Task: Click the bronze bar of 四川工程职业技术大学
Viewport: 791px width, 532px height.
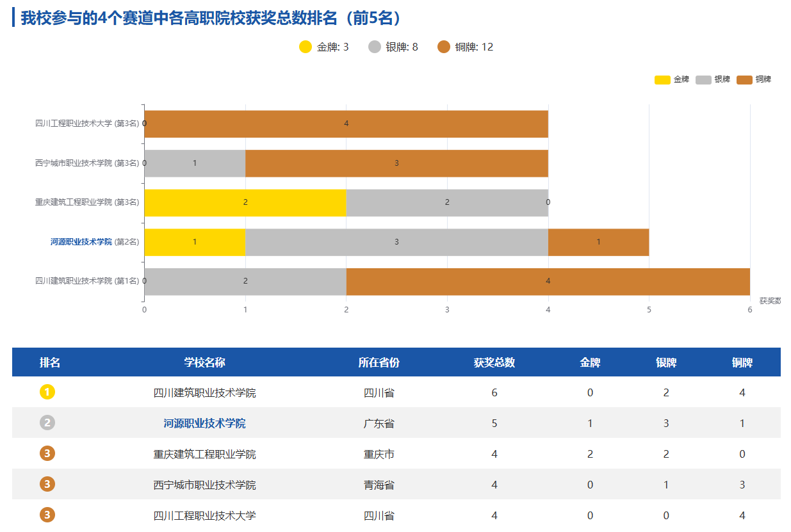Action: tap(346, 124)
